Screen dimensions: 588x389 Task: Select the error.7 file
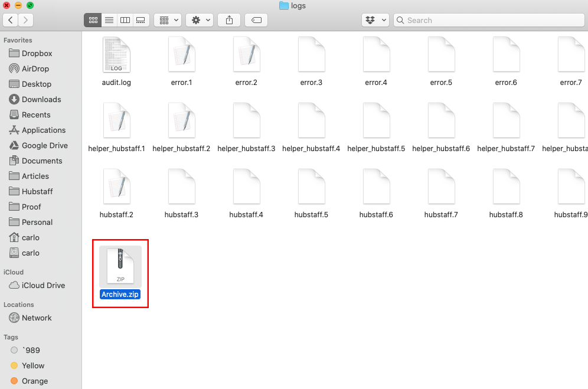coord(571,62)
